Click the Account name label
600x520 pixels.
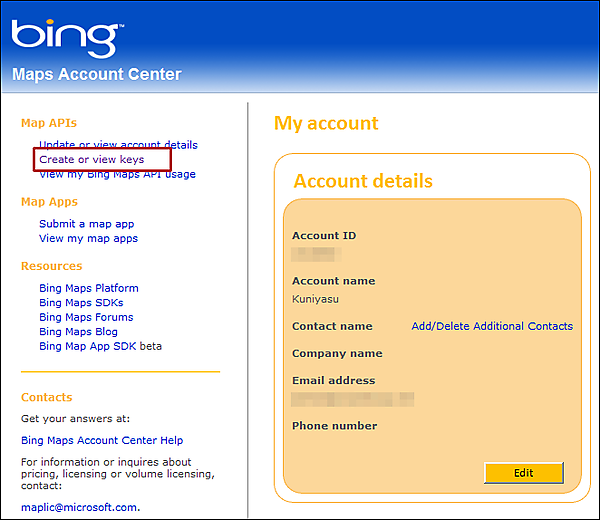334,281
